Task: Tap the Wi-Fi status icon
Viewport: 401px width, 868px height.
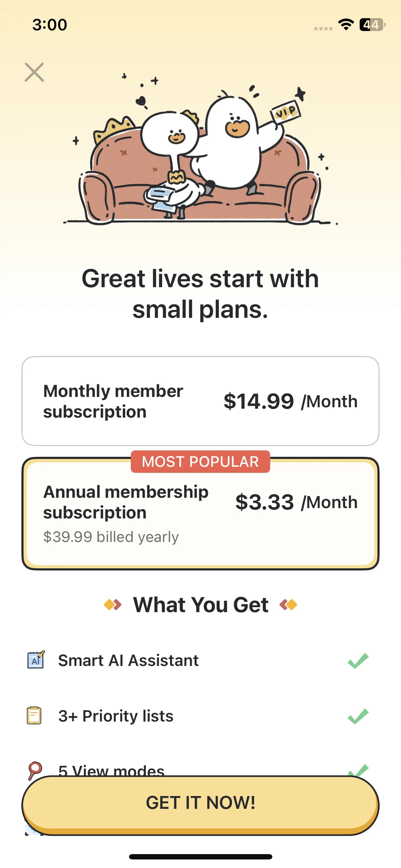Action: tap(346, 25)
